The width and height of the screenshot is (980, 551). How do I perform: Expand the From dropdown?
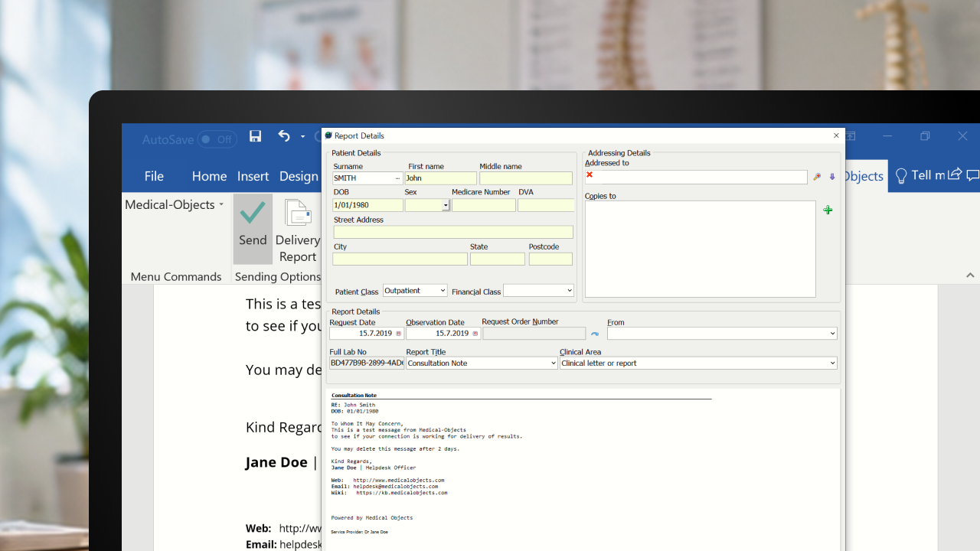point(832,334)
